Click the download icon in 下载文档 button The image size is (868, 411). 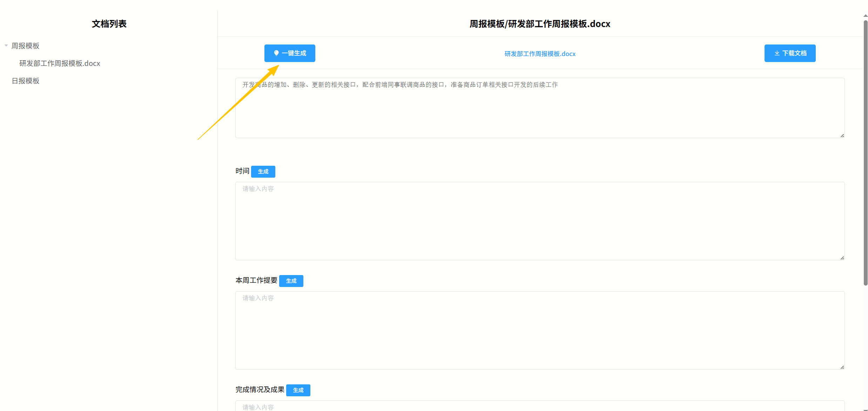pos(777,53)
